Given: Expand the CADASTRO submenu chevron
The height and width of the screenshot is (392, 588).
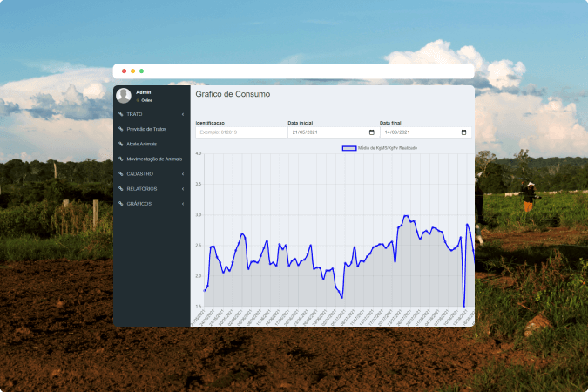Looking at the screenshot, I should (x=183, y=173).
